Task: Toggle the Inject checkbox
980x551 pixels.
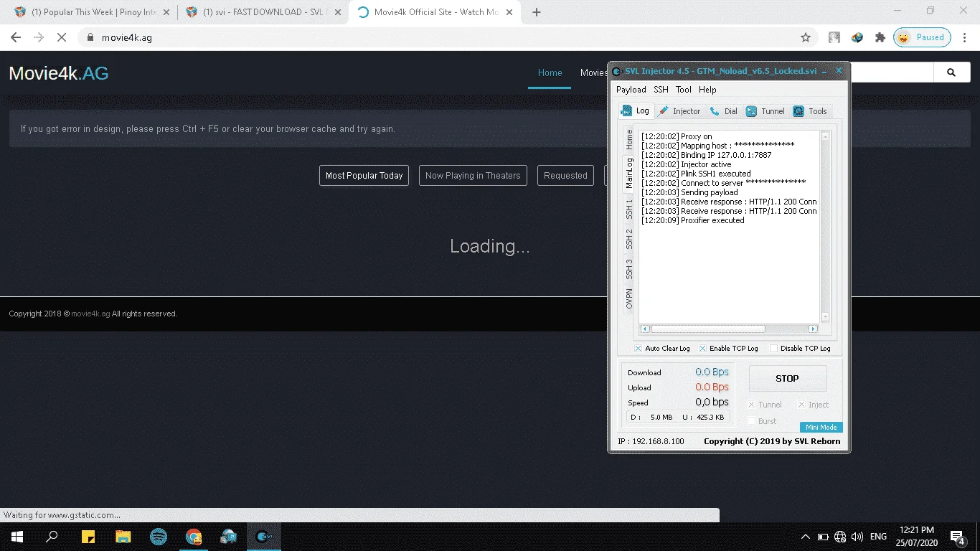Action: [x=802, y=405]
